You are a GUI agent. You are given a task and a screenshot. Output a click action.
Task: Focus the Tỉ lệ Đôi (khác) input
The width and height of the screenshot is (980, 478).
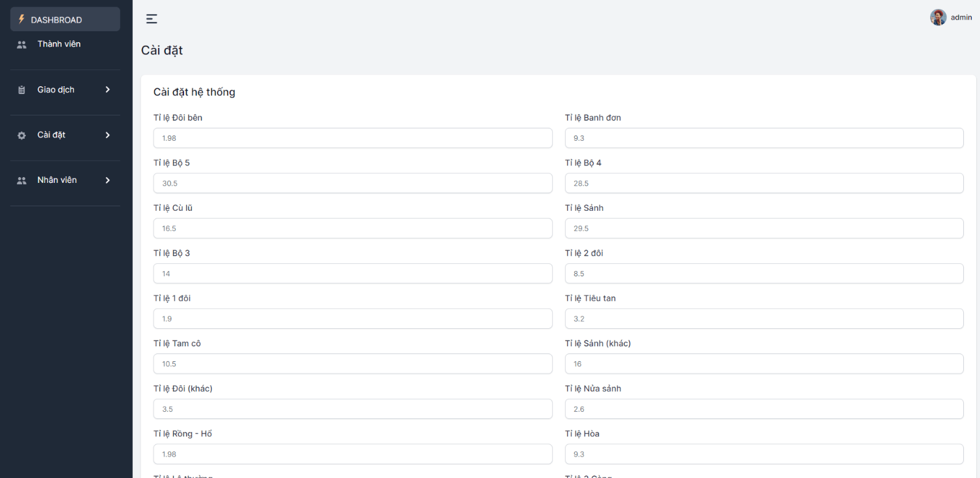click(353, 409)
